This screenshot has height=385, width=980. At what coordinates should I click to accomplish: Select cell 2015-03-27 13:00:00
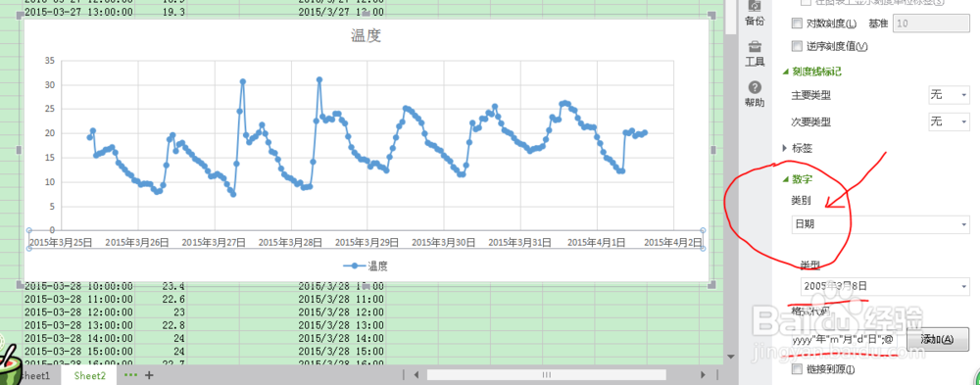point(78,12)
